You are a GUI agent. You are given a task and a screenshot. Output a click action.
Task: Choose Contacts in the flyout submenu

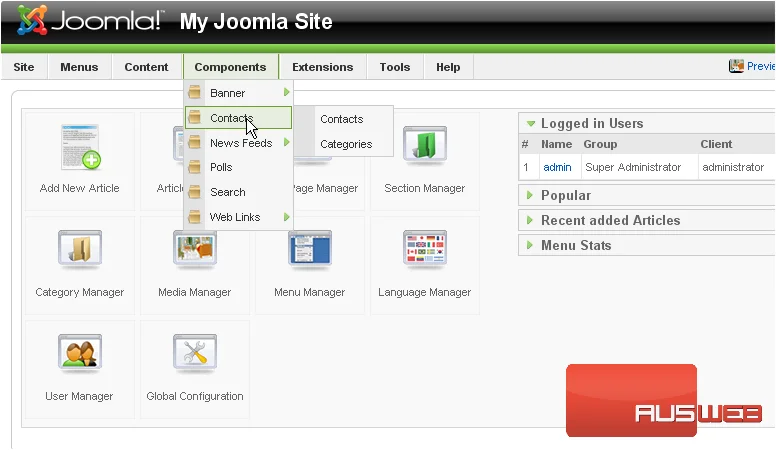(x=341, y=119)
